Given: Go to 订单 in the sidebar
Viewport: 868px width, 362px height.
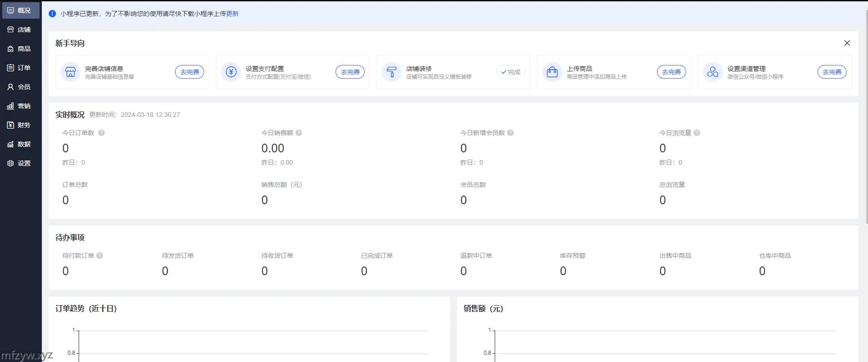Looking at the screenshot, I should [19, 68].
